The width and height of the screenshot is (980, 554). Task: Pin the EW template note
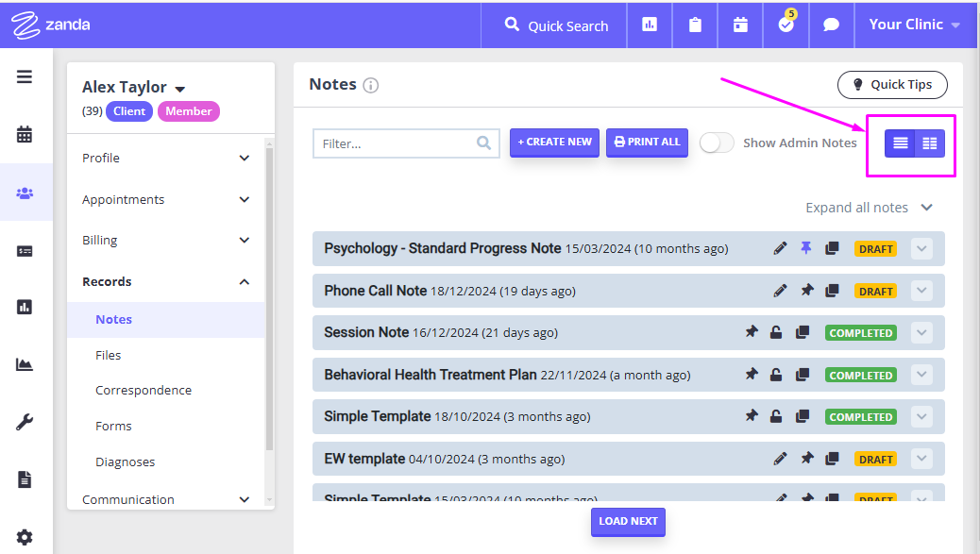(805, 459)
